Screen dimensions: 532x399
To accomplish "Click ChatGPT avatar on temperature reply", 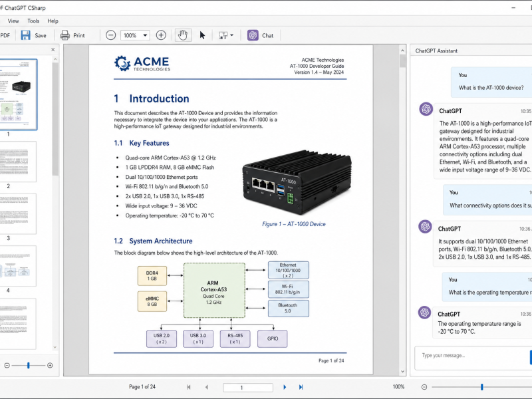I will click(424, 313).
